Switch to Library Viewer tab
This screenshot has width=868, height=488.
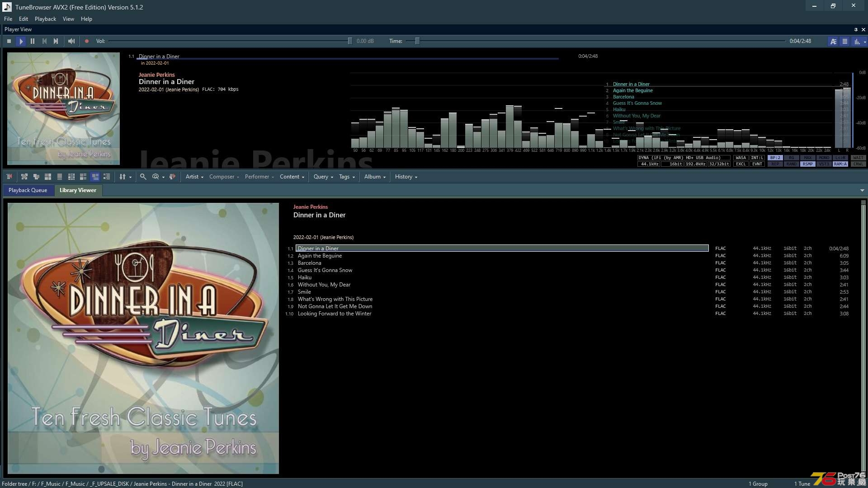pos(78,190)
